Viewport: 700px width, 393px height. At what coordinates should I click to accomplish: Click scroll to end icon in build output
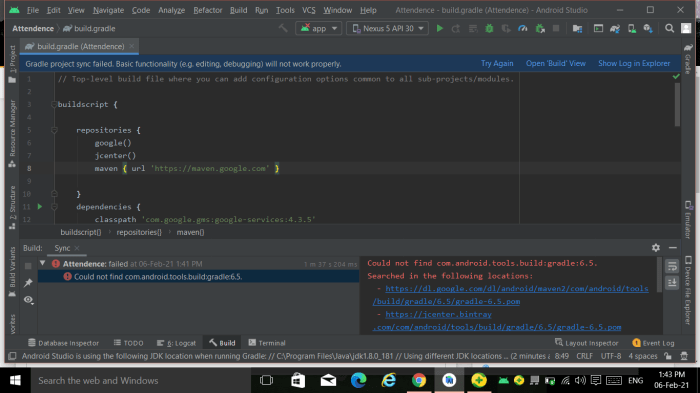(672, 283)
